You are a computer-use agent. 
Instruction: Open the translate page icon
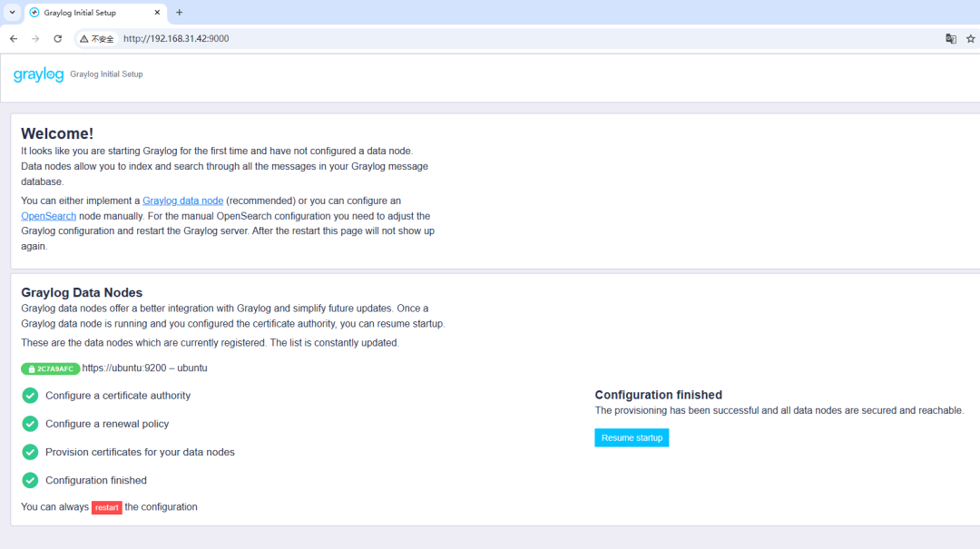click(x=951, y=39)
